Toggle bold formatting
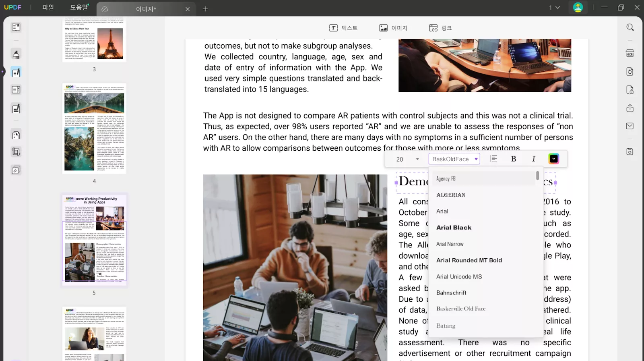644x361 pixels. [514, 159]
